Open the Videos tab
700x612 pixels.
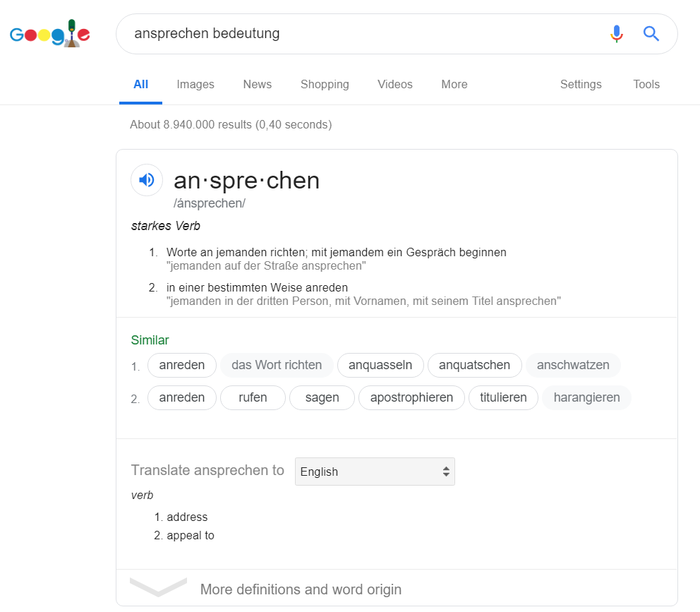pyautogui.click(x=394, y=85)
